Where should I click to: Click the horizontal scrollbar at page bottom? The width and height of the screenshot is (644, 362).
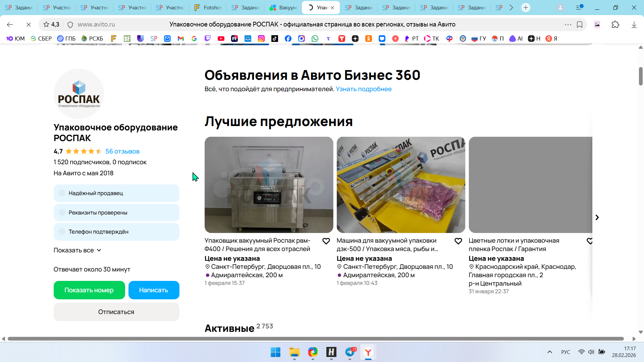click(315, 339)
